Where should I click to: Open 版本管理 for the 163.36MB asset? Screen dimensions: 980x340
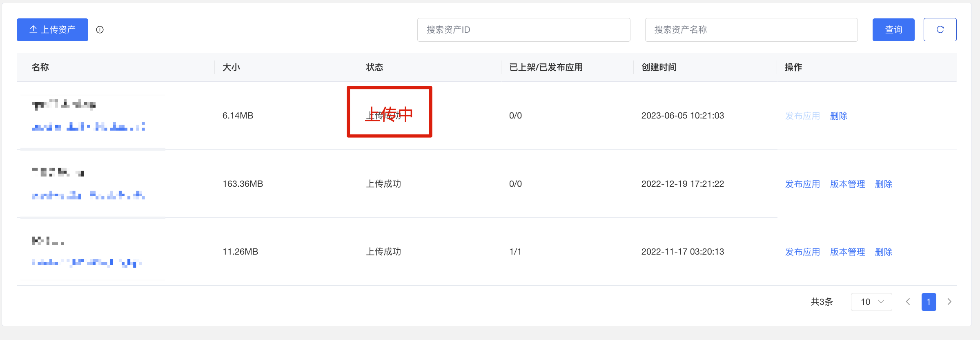coord(847,184)
